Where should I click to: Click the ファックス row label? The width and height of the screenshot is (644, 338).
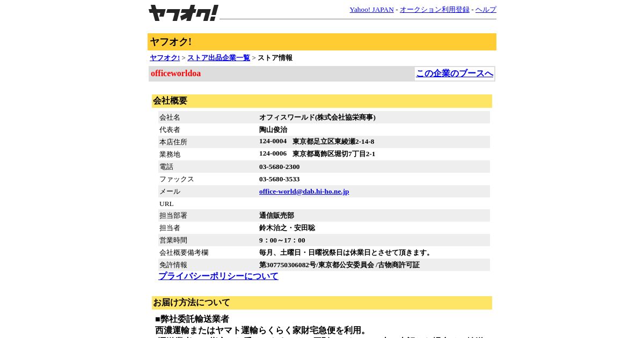pos(177,179)
